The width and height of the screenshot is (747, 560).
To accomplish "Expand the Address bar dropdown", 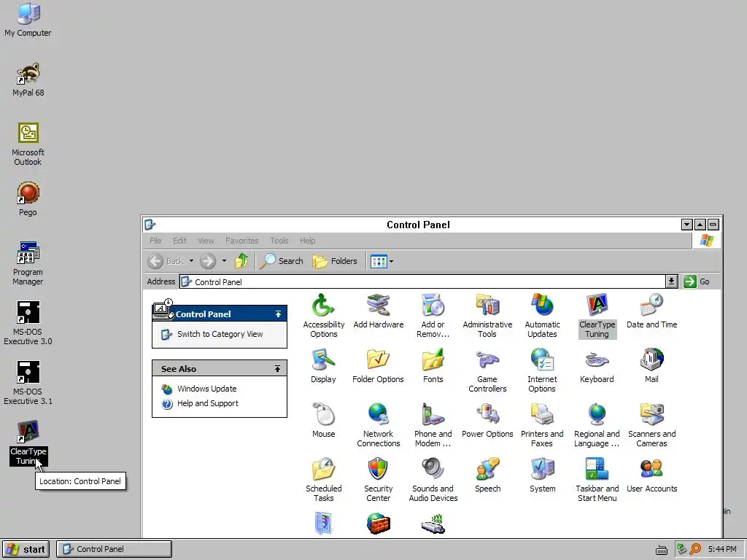I will pyautogui.click(x=671, y=281).
